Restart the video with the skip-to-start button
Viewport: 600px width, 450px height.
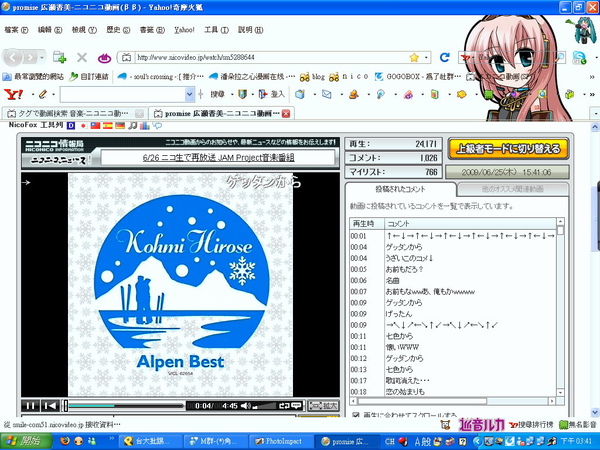[x=50, y=406]
